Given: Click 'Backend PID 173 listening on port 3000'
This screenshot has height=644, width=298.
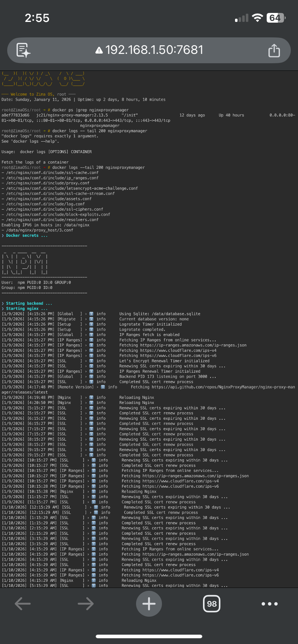Looking at the screenshot, I should 168,377.
